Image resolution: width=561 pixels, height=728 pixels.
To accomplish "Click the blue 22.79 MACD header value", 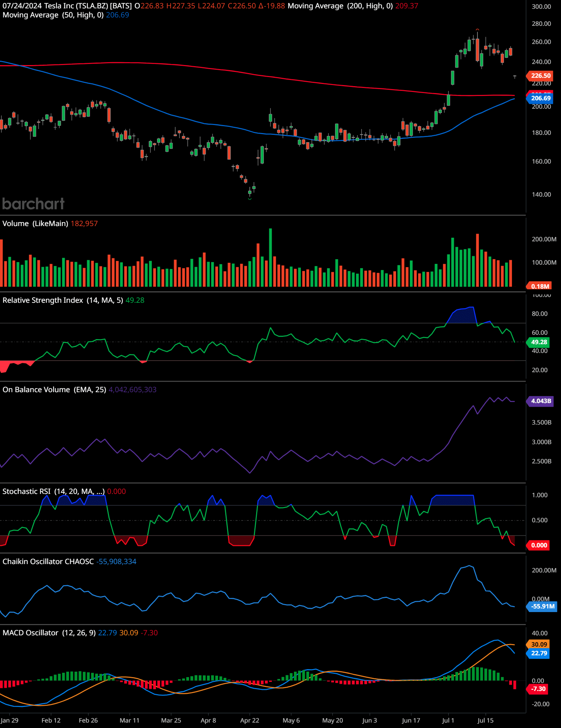I will tap(108, 633).
